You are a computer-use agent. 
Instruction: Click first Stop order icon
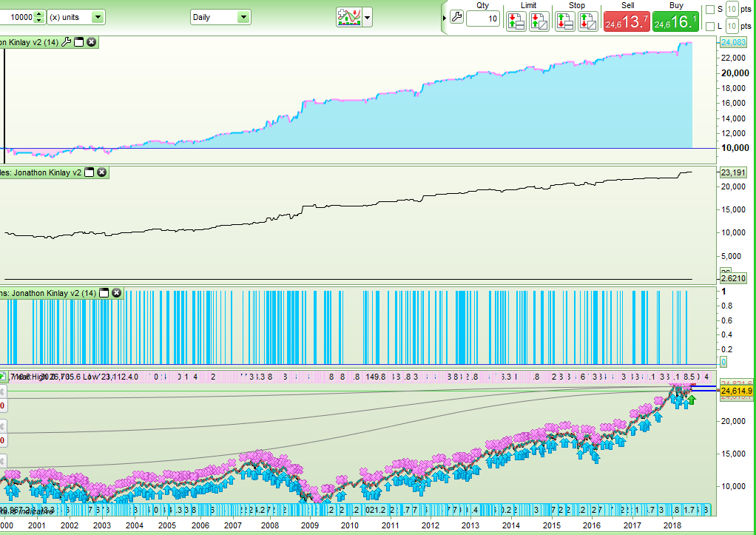[564, 21]
